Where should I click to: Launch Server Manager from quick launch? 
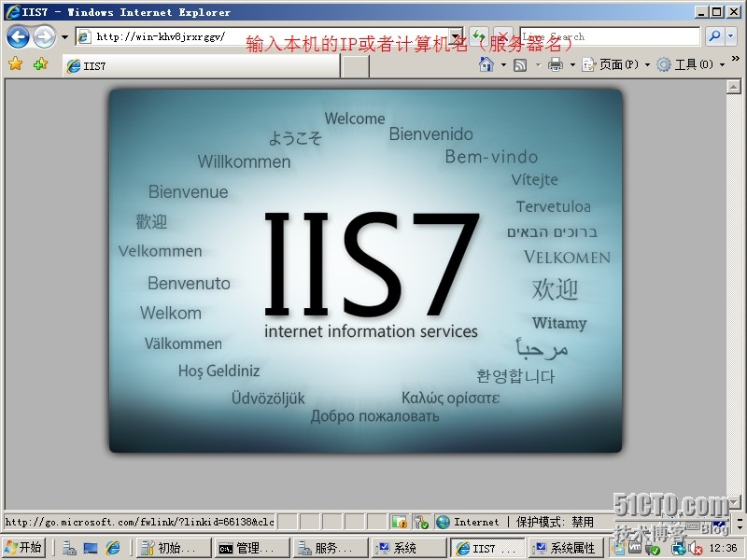coord(69,549)
